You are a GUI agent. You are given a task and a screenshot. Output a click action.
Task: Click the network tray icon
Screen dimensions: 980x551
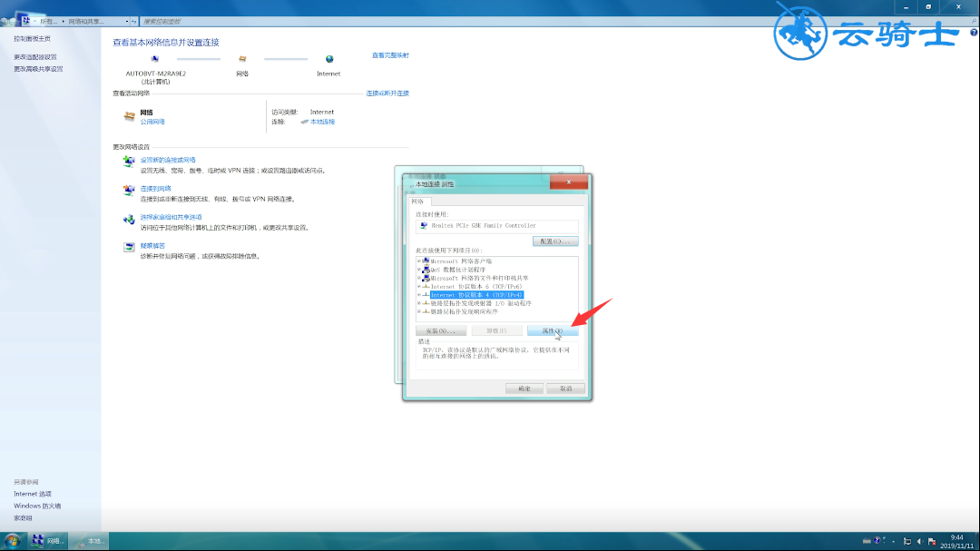[x=906, y=542]
